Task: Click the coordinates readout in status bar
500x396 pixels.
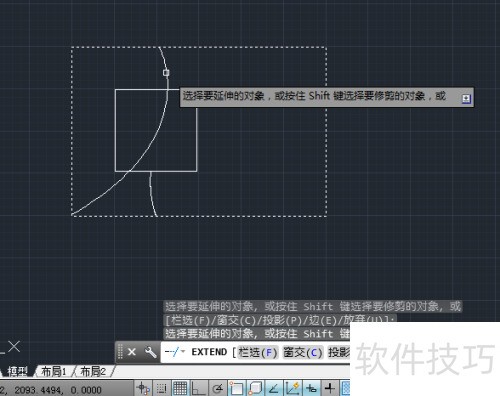Action: click(x=51, y=390)
